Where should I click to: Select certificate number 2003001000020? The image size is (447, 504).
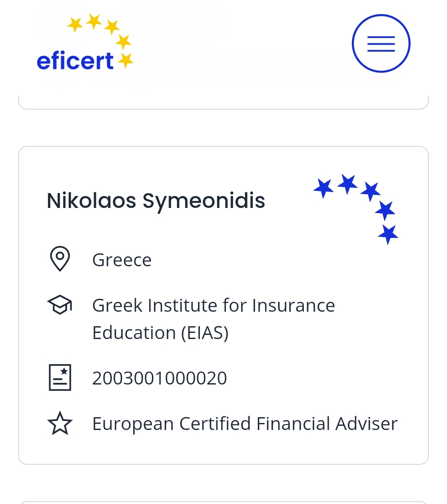(x=160, y=378)
